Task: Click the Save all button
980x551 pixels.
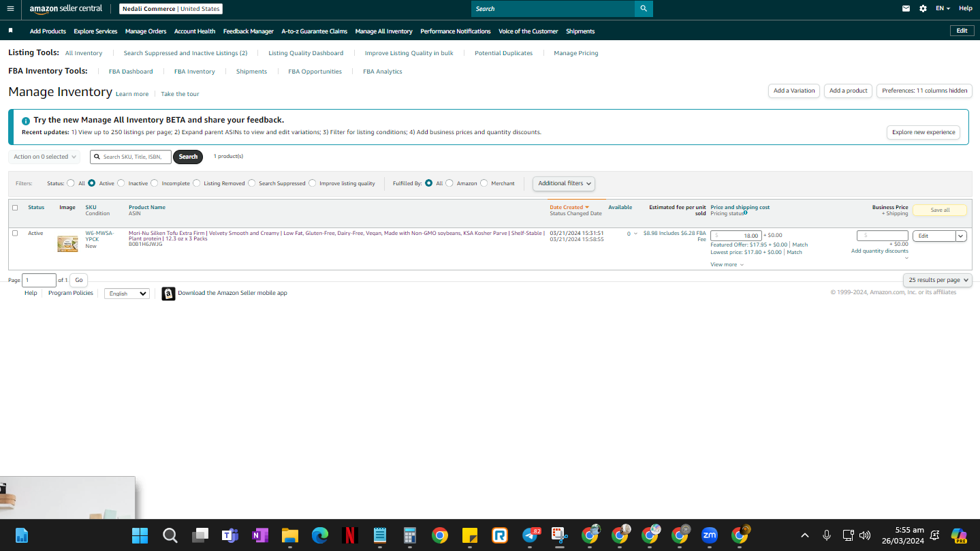Action: [x=940, y=210]
